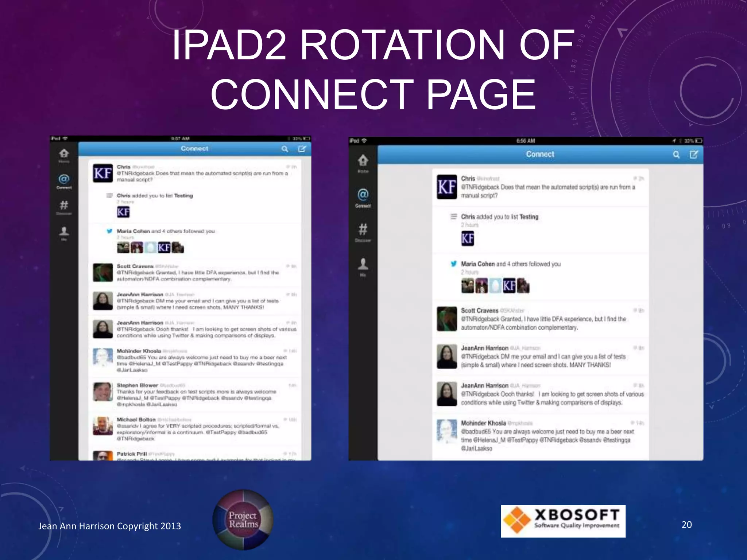Open Mohinder Khosla avatar in portrait feed
Image resolution: width=747 pixels, height=560 pixels.
click(103, 357)
